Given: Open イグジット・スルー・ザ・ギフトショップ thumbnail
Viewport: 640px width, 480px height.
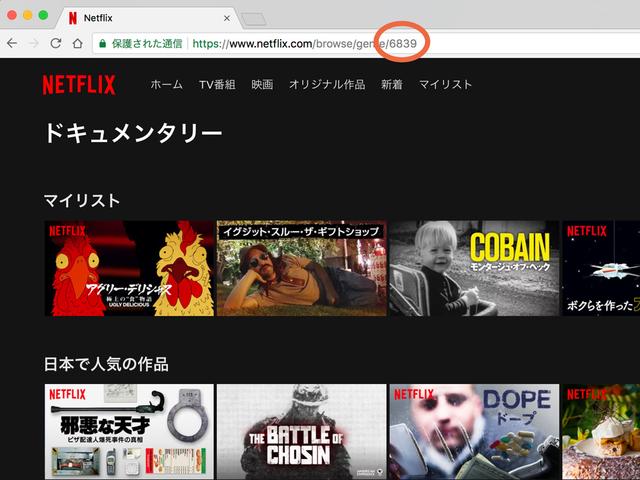Looking at the screenshot, I should 302,268.
